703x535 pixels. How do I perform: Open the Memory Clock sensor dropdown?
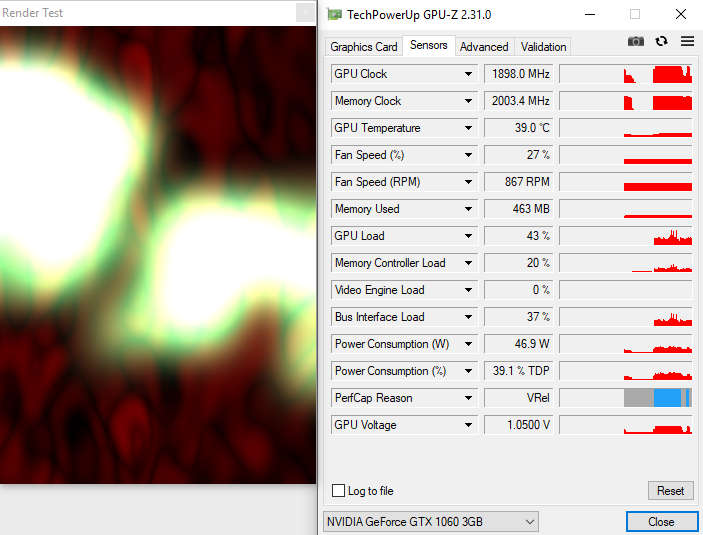[468, 101]
